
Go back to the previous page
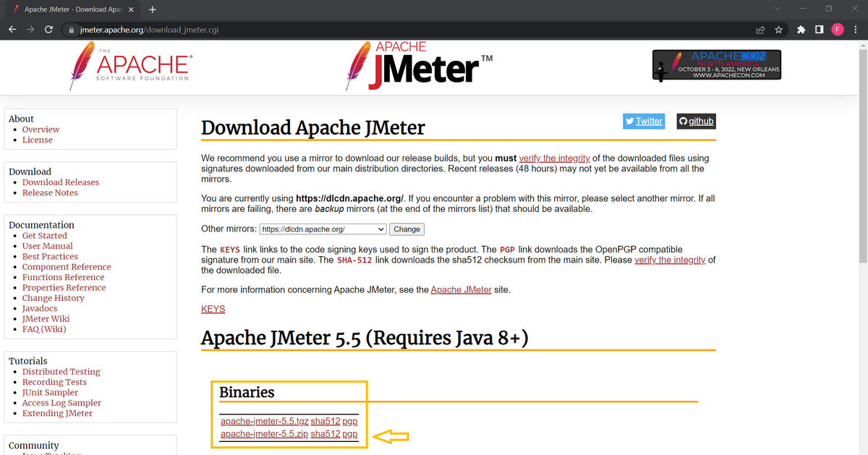tap(12, 30)
